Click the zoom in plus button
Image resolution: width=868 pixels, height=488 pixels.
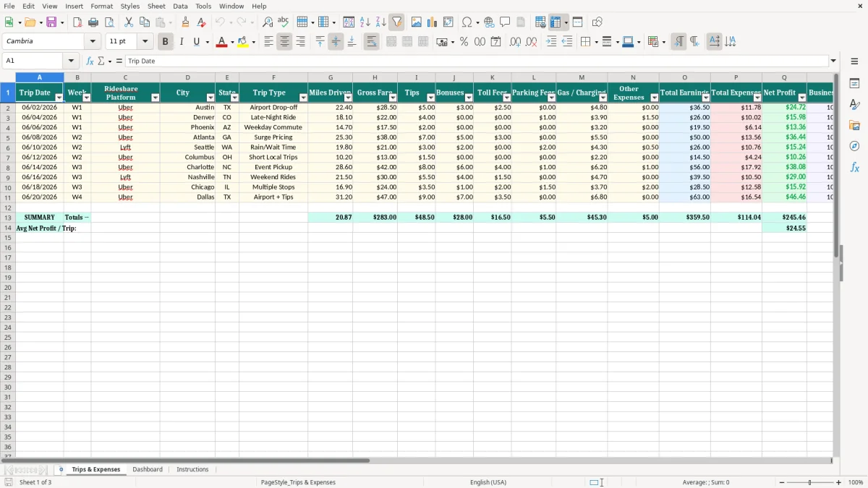coord(838,482)
